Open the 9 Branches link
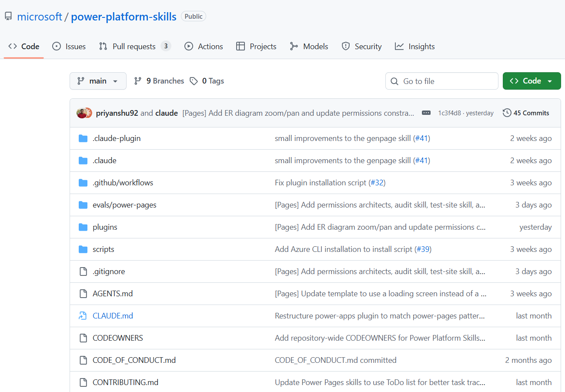The image size is (565, 392). click(x=159, y=81)
